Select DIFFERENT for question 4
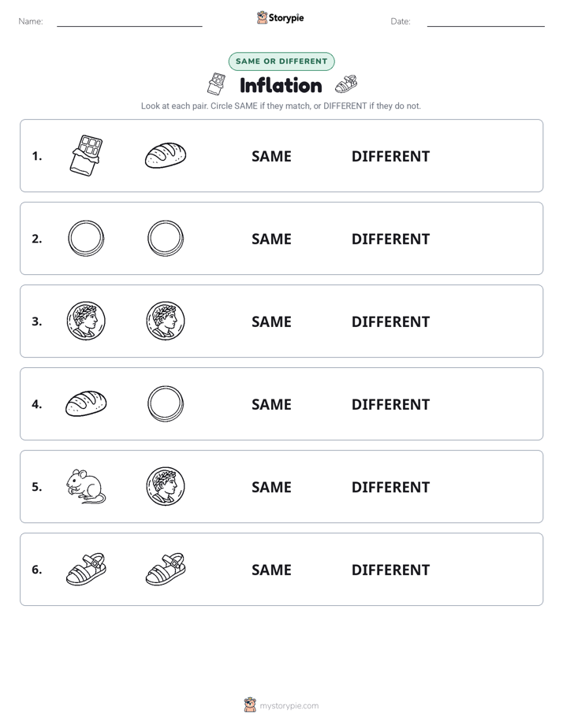The height and width of the screenshot is (728, 563). click(x=390, y=404)
